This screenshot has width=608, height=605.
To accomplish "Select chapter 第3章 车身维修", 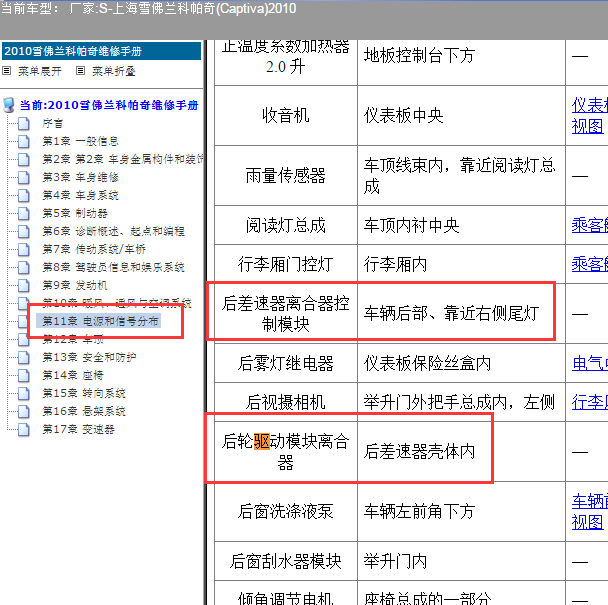I will pos(80,178).
